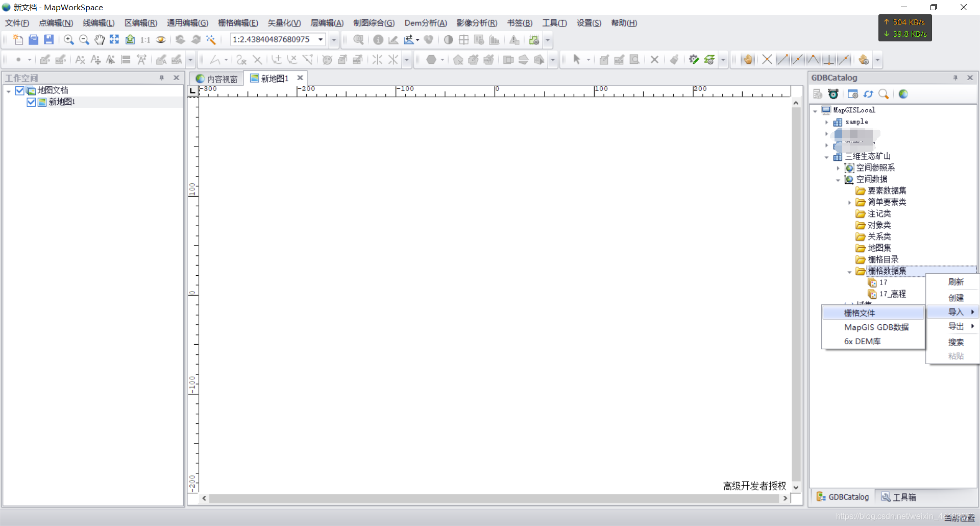Click the GDBCatalog globe icon

coord(903,94)
